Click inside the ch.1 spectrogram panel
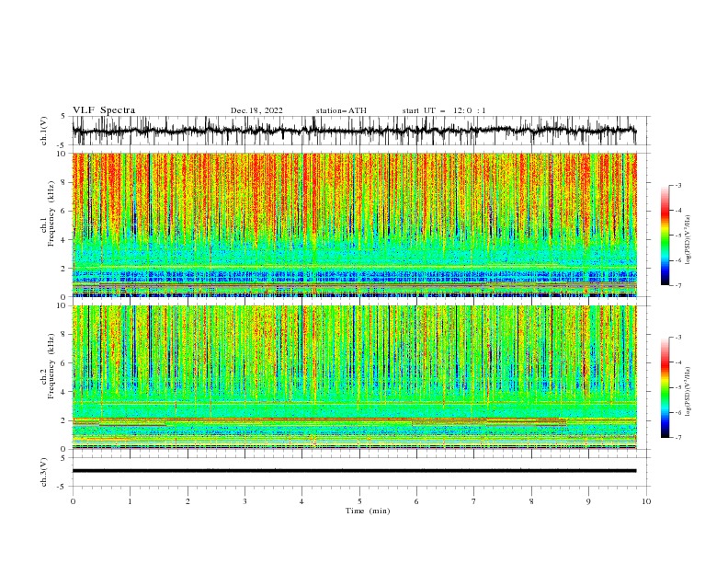This screenshot has width=728, height=563. (354, 224)
